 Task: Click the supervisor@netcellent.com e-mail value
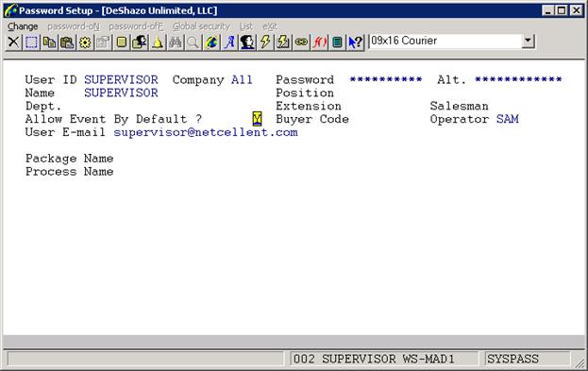pos(206,132)
